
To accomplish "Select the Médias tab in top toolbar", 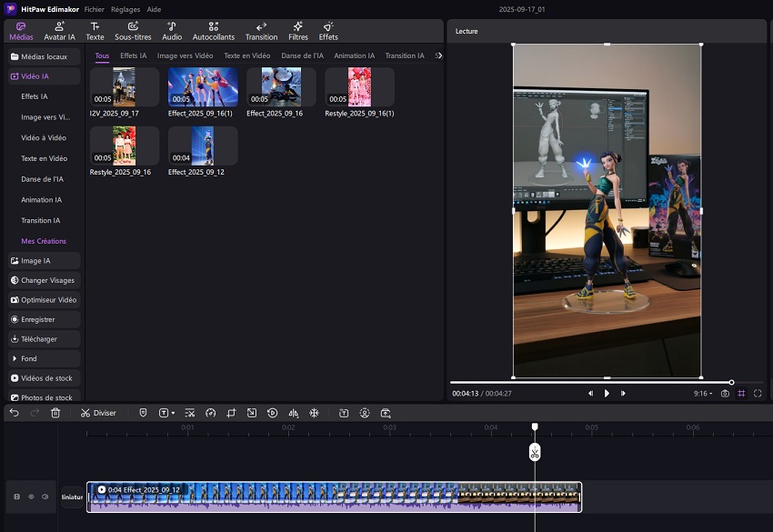I will pyautogui.click(x=21, y=31).
